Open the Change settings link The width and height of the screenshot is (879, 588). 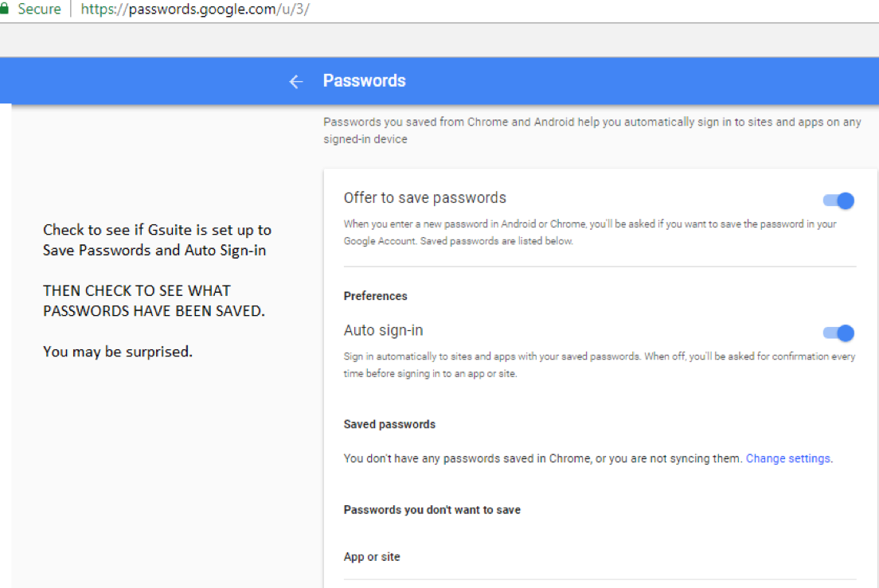click(787, 458)
